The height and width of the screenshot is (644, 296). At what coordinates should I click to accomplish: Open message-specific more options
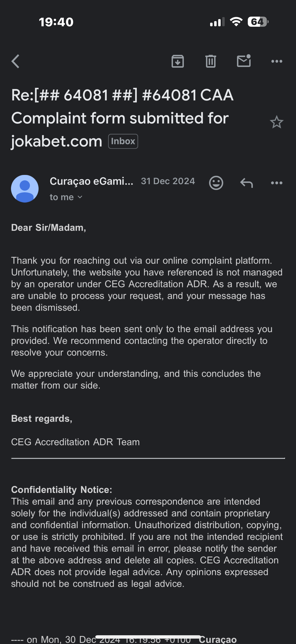[x=276, y=183]
